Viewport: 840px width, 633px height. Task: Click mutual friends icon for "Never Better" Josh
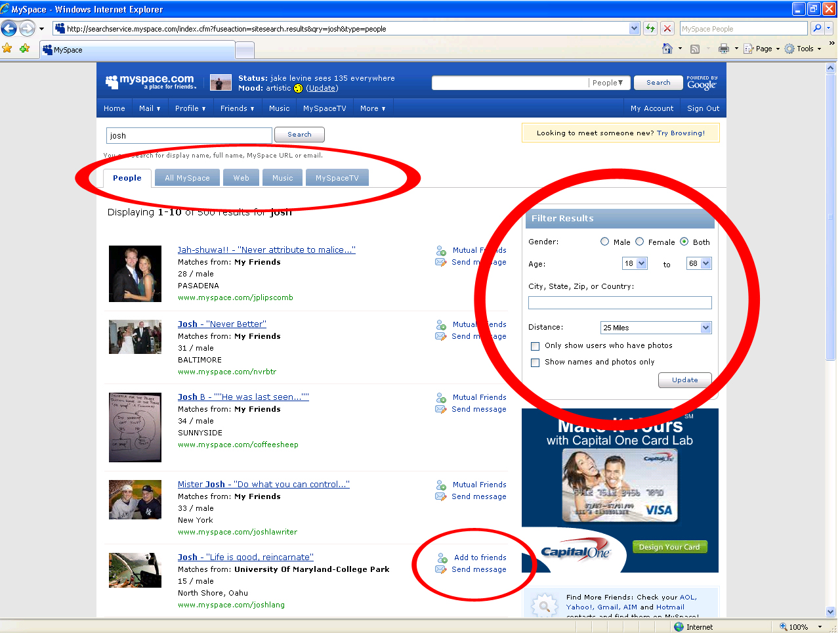tap(442, 324)
